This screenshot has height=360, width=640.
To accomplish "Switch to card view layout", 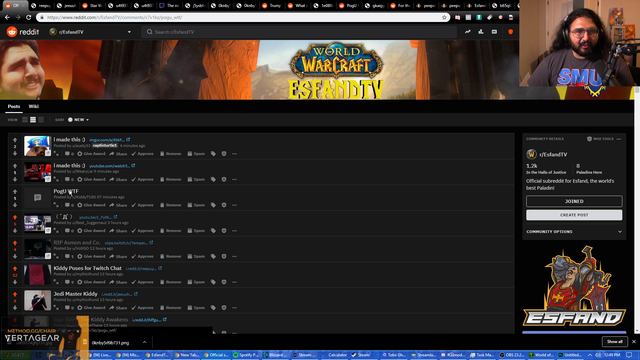I will click(x=25, y=120).
